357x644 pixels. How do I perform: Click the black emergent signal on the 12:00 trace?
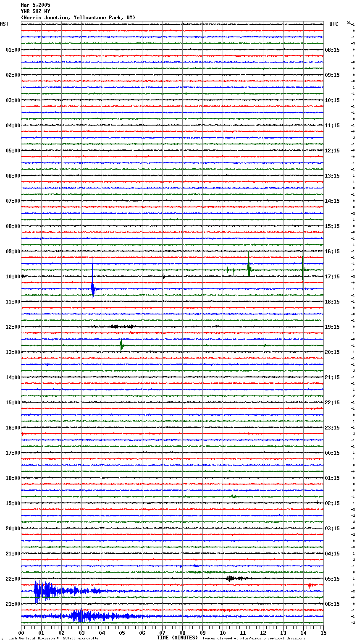pos(121,326)
